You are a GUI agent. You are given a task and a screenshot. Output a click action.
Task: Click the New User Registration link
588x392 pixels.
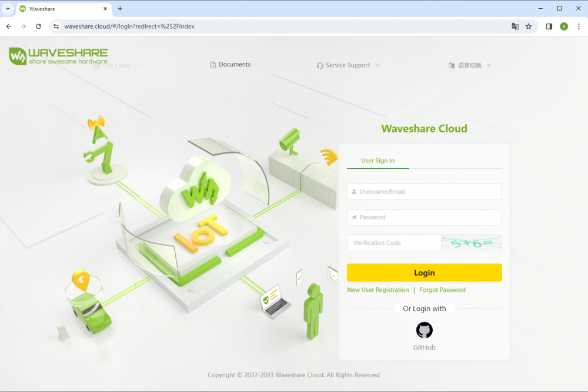378,290
